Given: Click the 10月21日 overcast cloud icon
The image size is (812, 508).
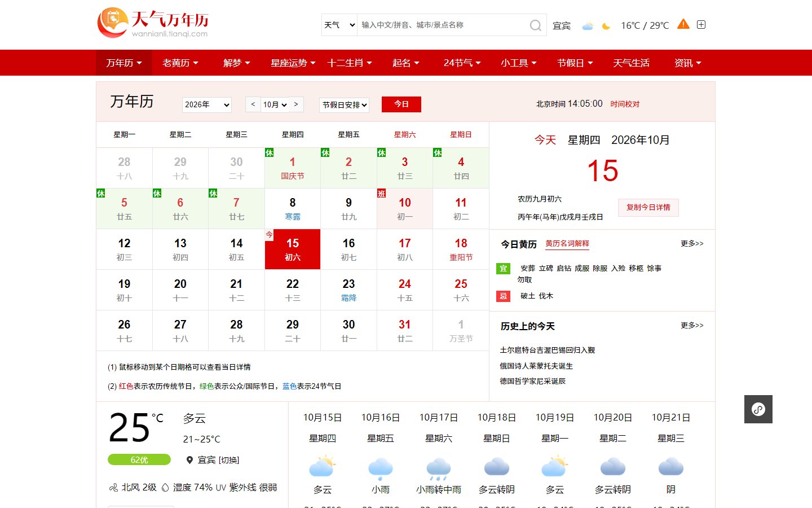Looking at the screenshot, I should tap(671, 467).
